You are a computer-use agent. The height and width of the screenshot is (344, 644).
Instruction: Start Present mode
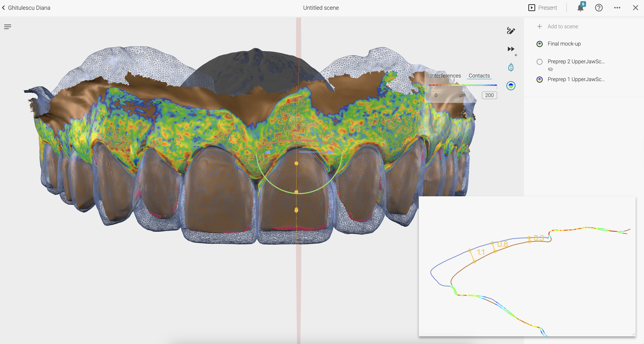point(542,8)
